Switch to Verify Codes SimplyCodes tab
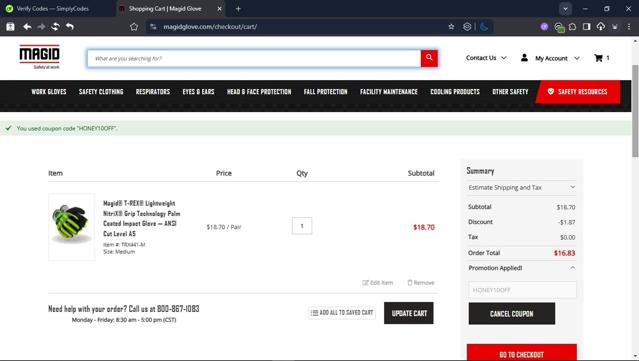Image resolution: width=639 pixels, height=361 pixels. click(x=53, y=9)
